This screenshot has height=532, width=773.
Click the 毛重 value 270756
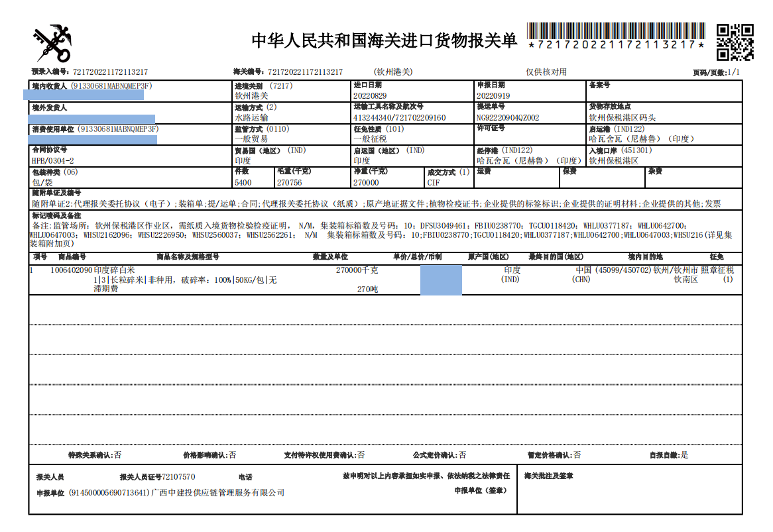(290, 183)
